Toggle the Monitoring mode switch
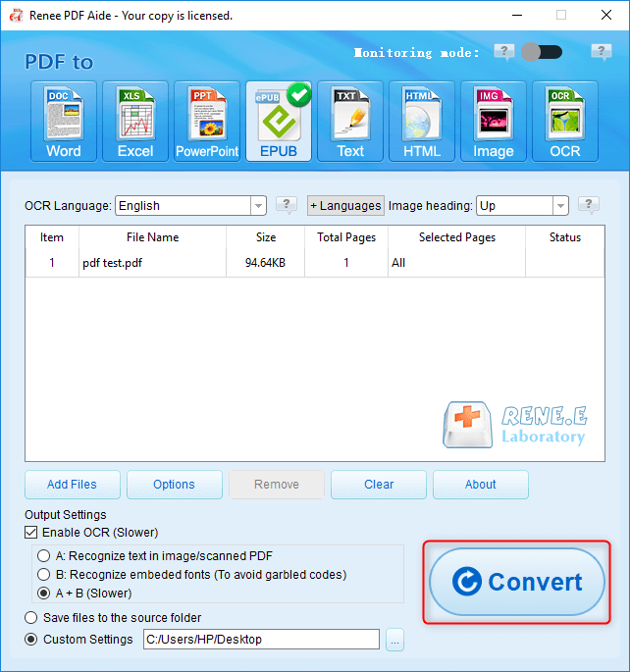Screen dimensions: 630x672 [x=542, y=52]
